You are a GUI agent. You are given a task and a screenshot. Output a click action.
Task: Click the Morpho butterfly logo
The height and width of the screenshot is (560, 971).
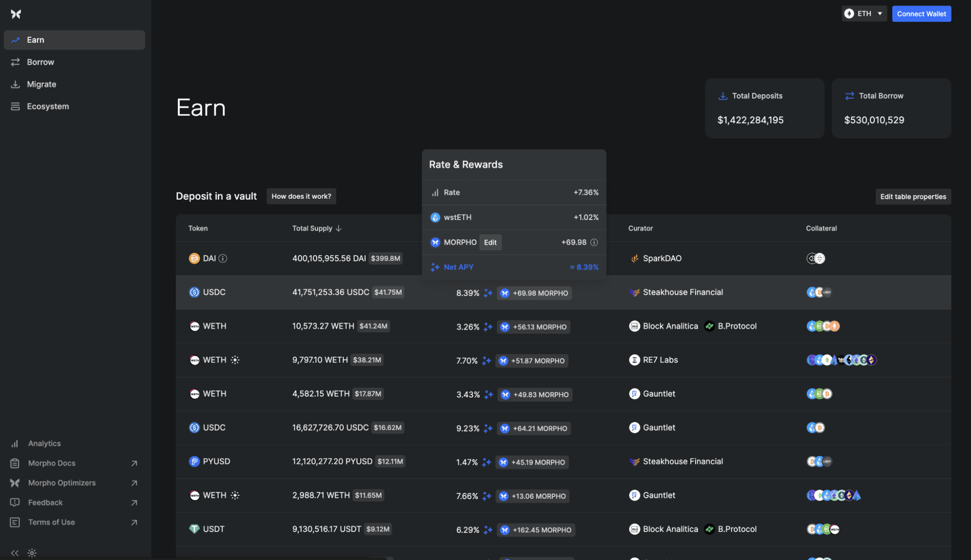16,14
